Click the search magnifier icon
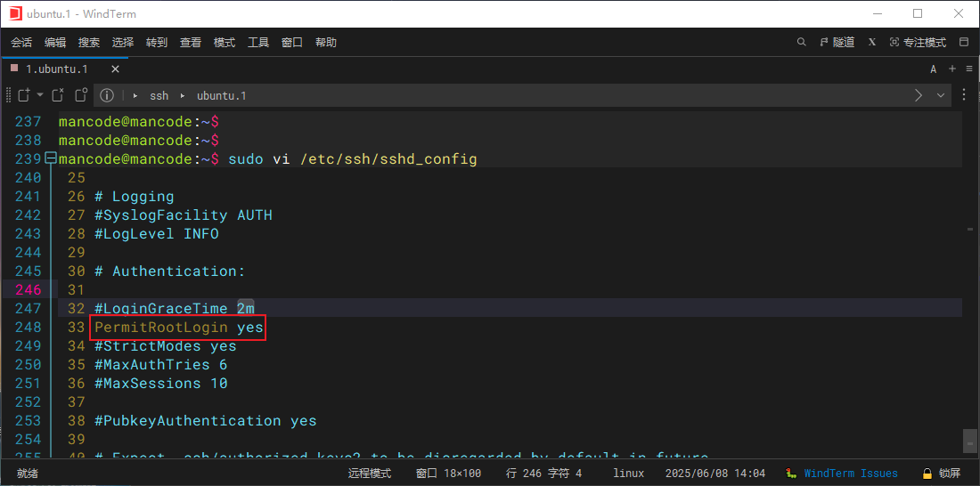Viewport: 980px width, 486px height. pos(801,42)
